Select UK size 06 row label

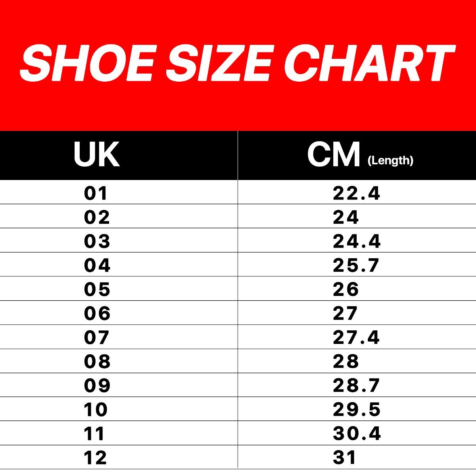pyautogui.click(x=97, y=313)
